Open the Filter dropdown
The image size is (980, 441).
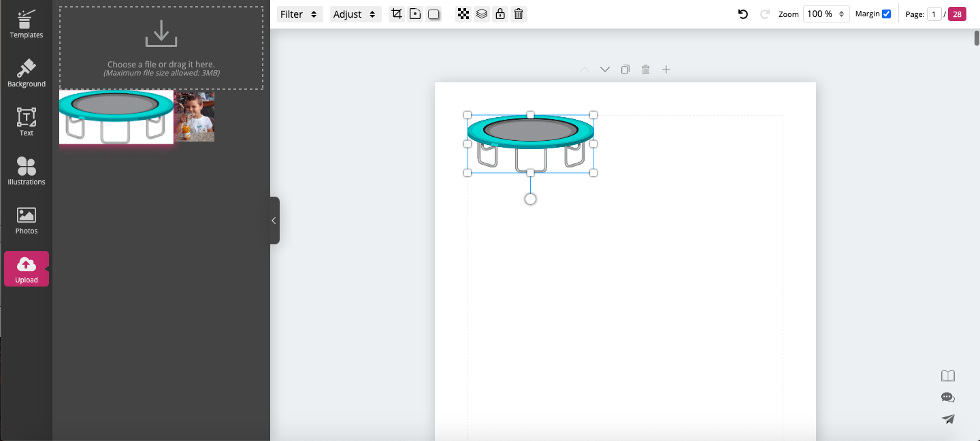click(x=299, y=14)
